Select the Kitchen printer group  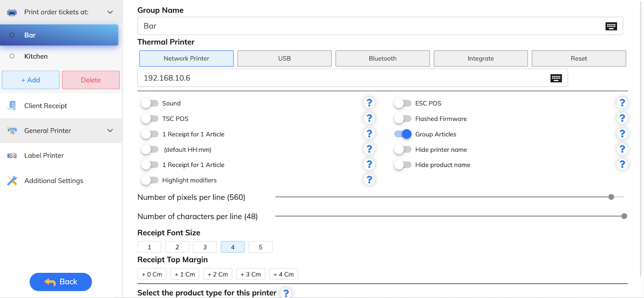pyautogui.click(x=36, y=56)
